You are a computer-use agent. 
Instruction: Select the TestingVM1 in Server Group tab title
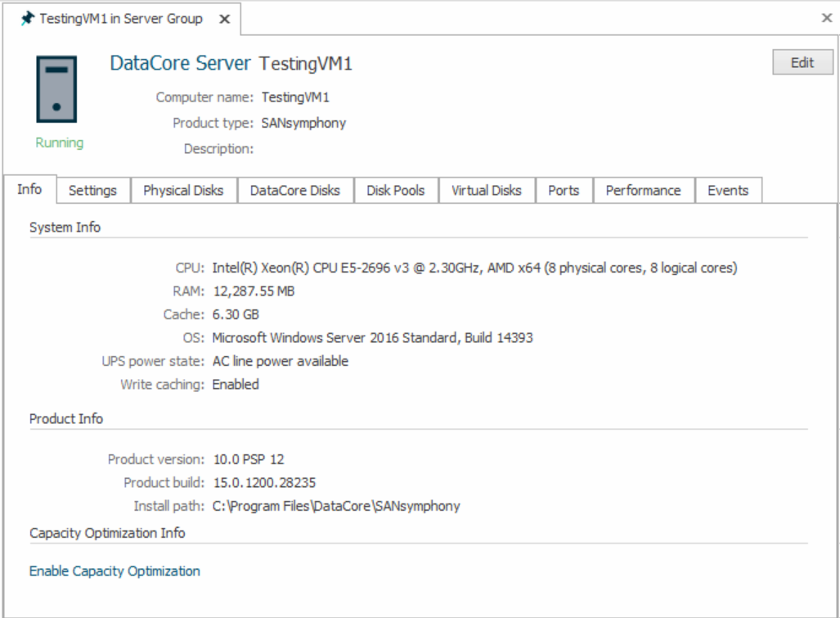[x=121, y=19]
